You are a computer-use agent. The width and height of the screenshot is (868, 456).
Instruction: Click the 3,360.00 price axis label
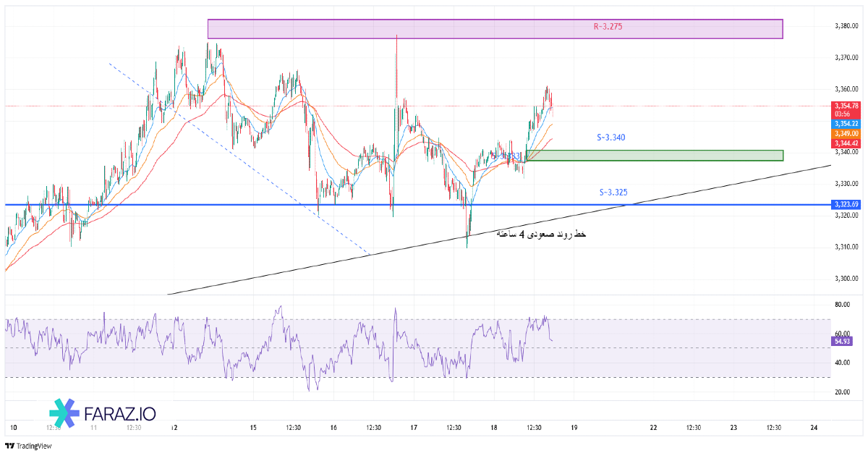coord(846,89)
